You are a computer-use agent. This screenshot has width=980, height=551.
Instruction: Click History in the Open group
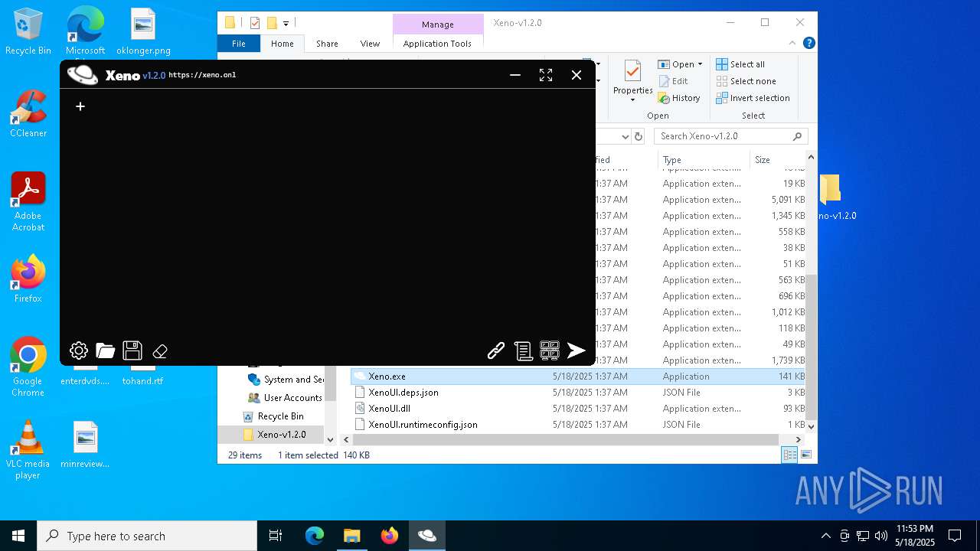679,98
